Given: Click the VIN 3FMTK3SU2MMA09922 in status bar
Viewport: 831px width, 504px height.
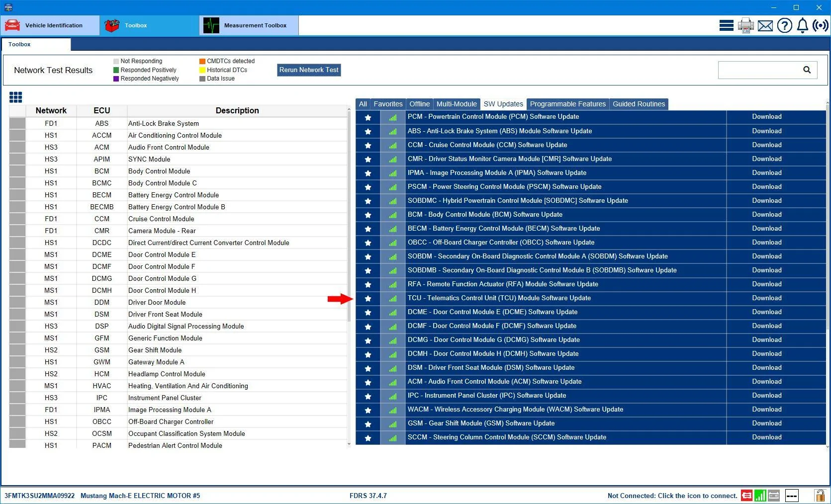Looking at the screenshot, I should click(x=40, y=496).
